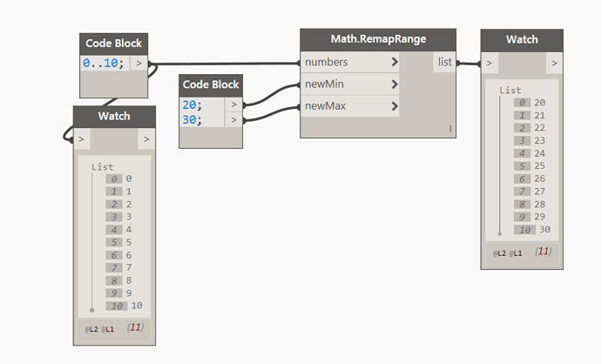
Task: Select index 10 row in left Watch list
Action: [125, 306]
